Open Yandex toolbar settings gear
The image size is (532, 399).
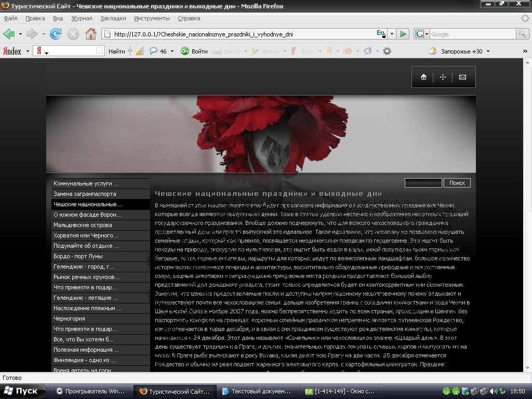pyautogui.click(x=387, y=51)
